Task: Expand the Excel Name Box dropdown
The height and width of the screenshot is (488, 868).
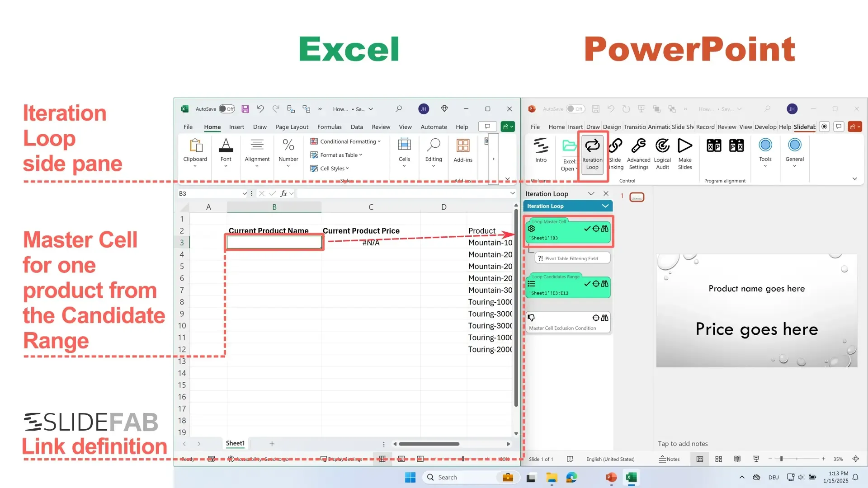Action: (245, 193)
